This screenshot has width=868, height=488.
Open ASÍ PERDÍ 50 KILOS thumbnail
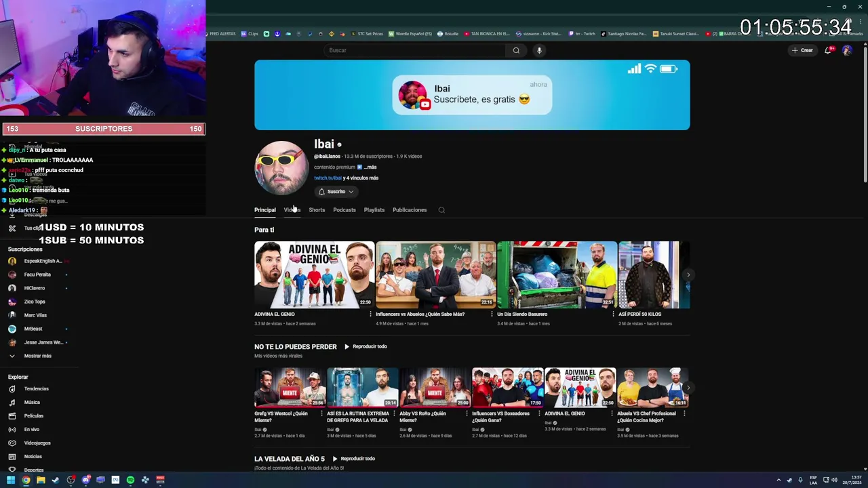[654, 274]
